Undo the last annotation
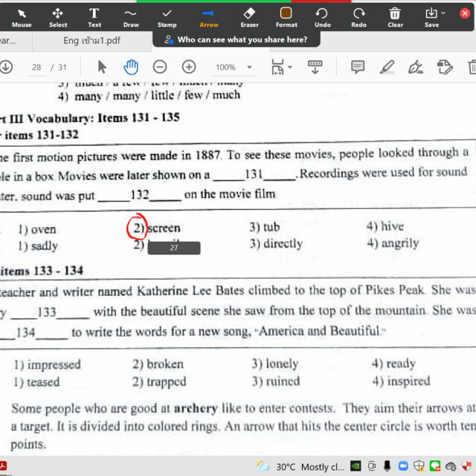 [322, 17]
